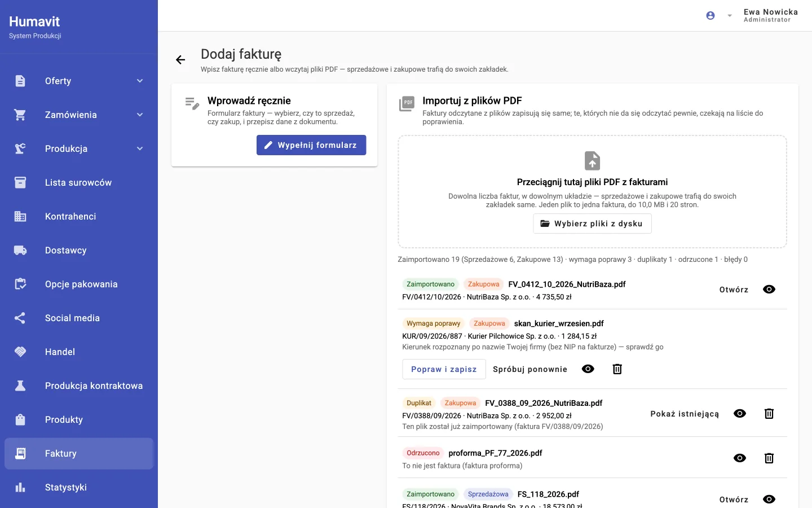Delete the rejected proforma_PF_77_2026.pdf entry
This screenshot has height=508, width=812.
[769, 458]
